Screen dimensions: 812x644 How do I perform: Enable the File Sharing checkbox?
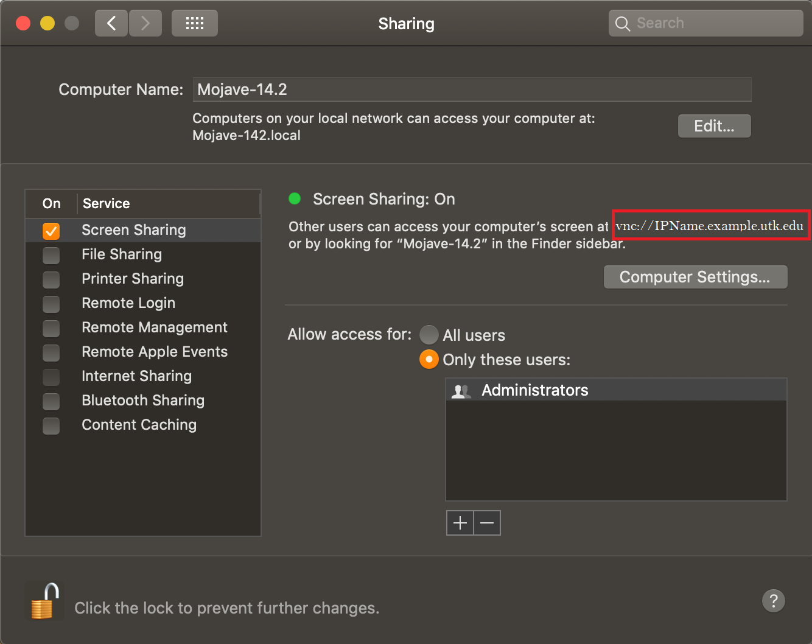tap(51, 255)
